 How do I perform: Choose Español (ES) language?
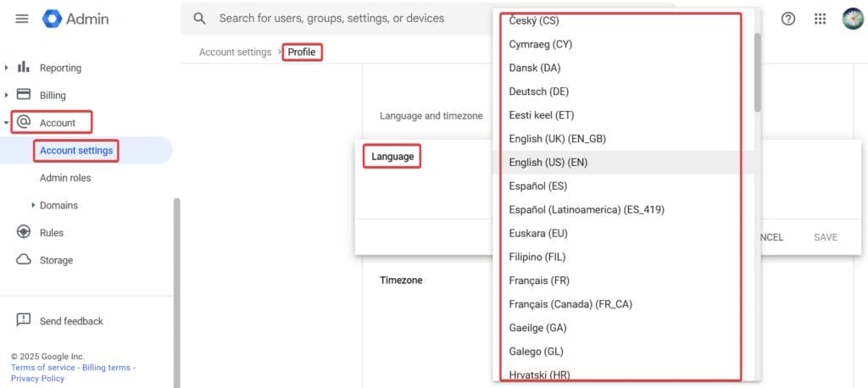coord(623,186)
